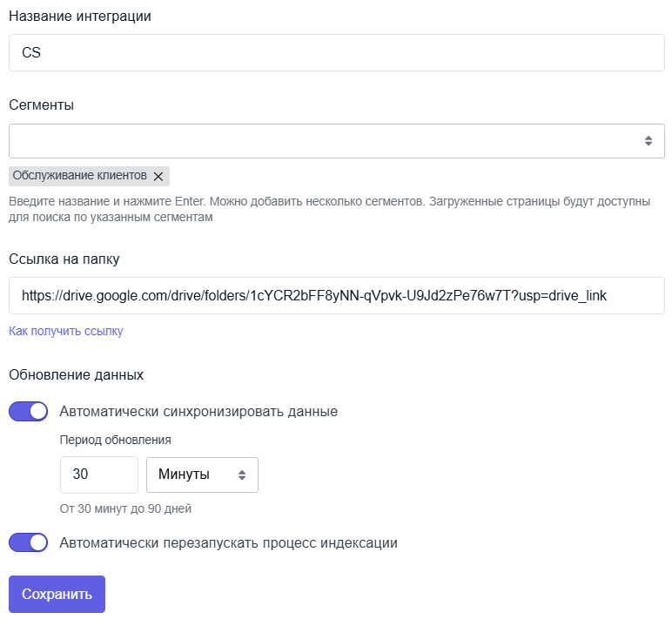672x626 pixels.
Task: Click the Обновление данных section heading
Action: (76, 375)
